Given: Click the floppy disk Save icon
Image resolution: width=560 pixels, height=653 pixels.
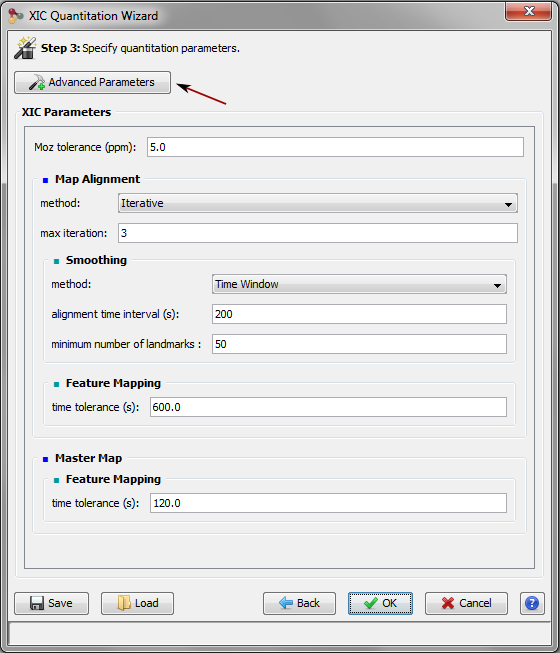Looking at the screenshot, I should 37,603.
